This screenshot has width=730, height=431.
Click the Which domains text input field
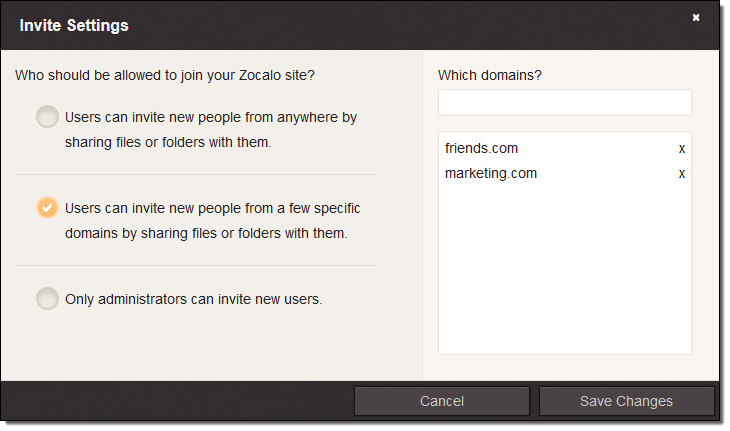(x=564, y=102)
